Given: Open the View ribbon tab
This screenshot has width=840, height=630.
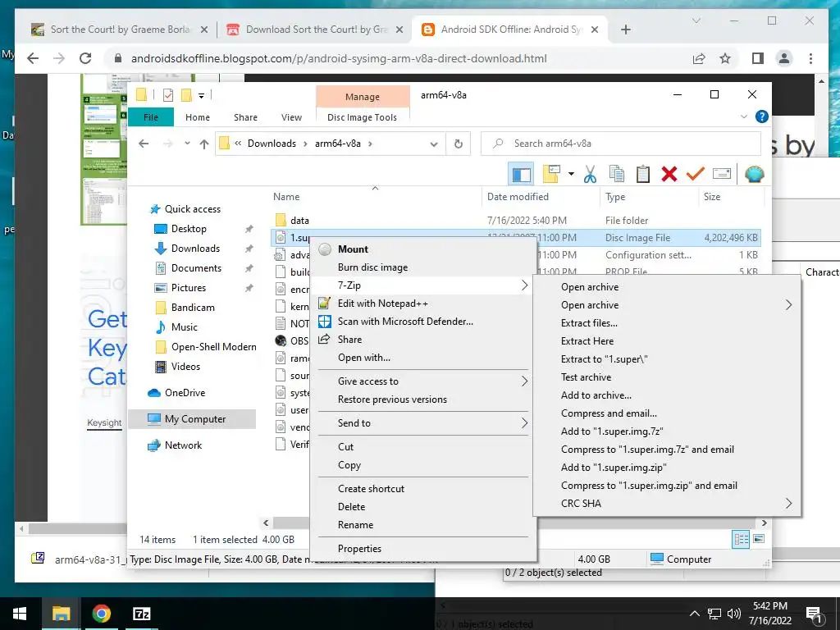Looking at the screenshot, I should 291,117.
